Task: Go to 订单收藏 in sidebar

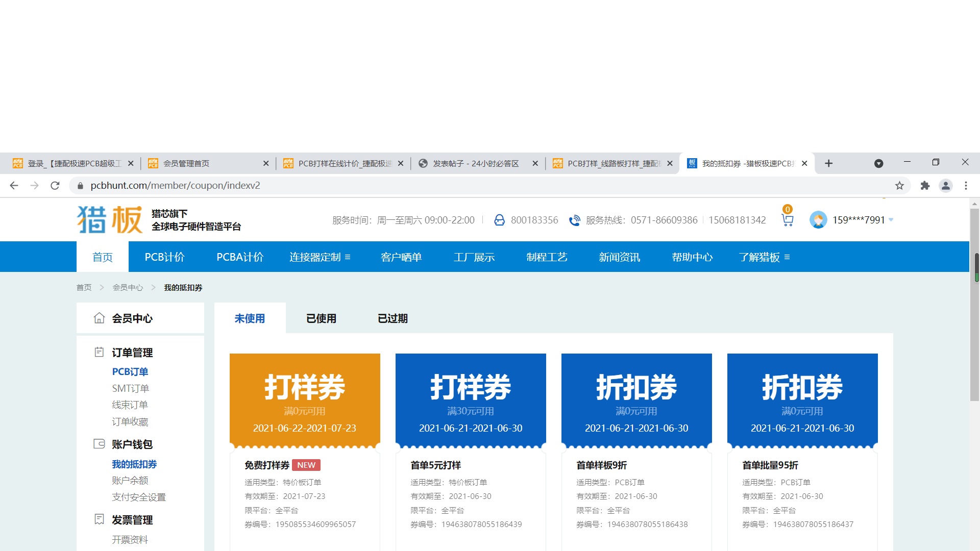Action: click(130, 421)
